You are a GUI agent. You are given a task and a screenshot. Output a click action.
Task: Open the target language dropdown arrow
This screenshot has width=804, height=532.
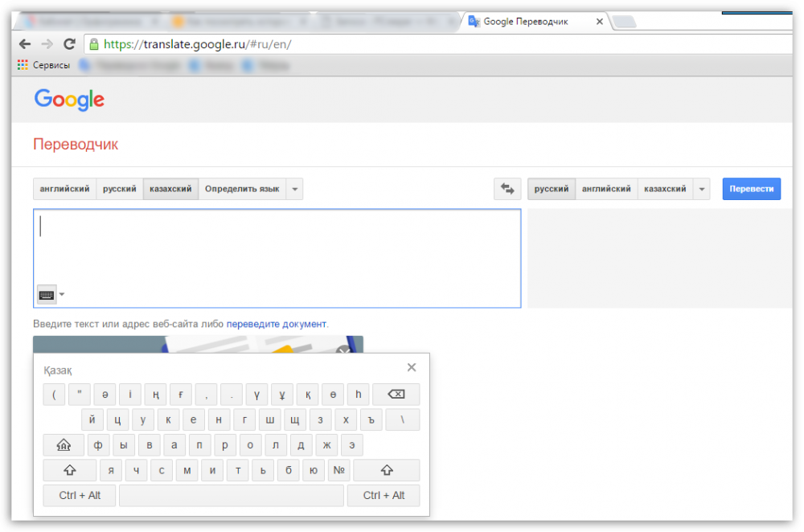click(702, 189)
